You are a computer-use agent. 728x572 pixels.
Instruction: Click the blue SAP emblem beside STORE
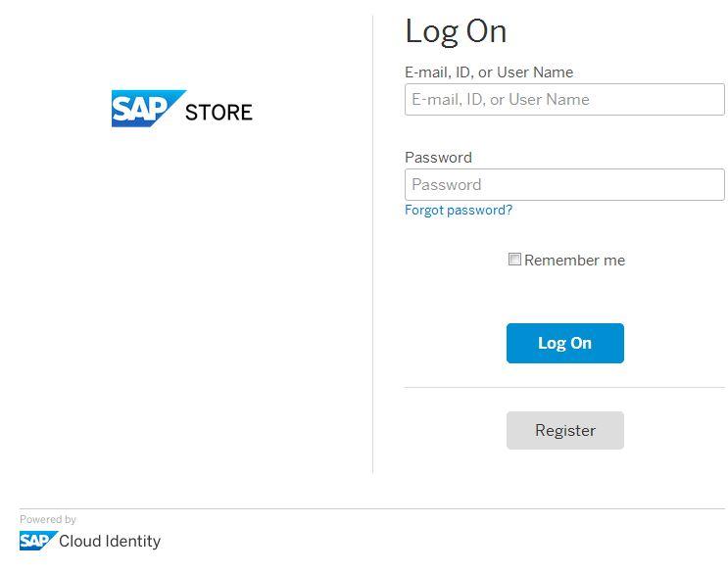pyautogui.click(x=145, y=109)
